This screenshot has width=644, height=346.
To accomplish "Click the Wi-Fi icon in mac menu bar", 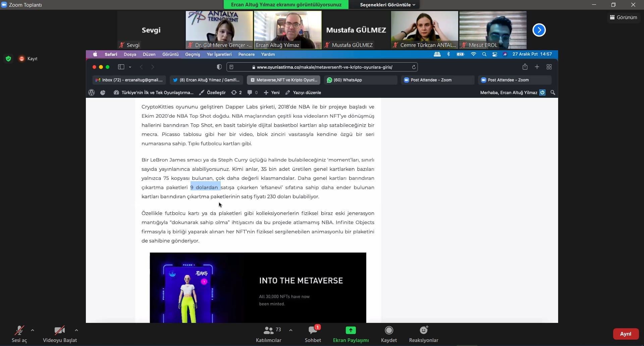I will [x=473, y=54].
